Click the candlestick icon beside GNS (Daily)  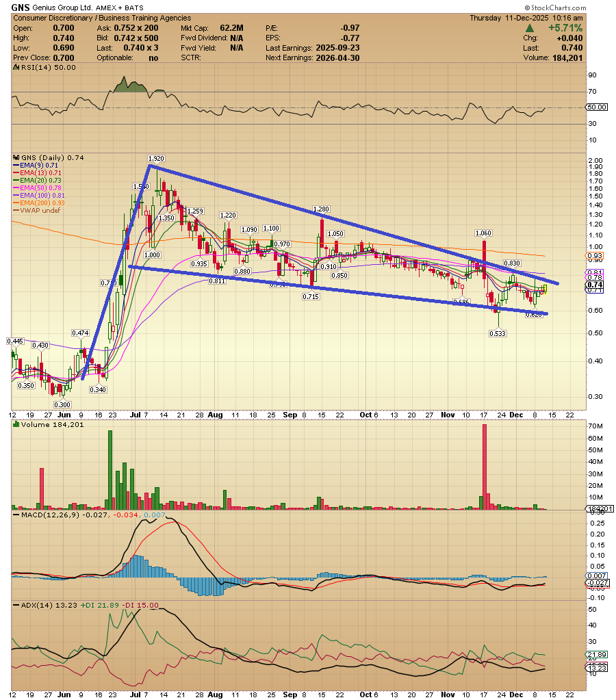point(16,157)
